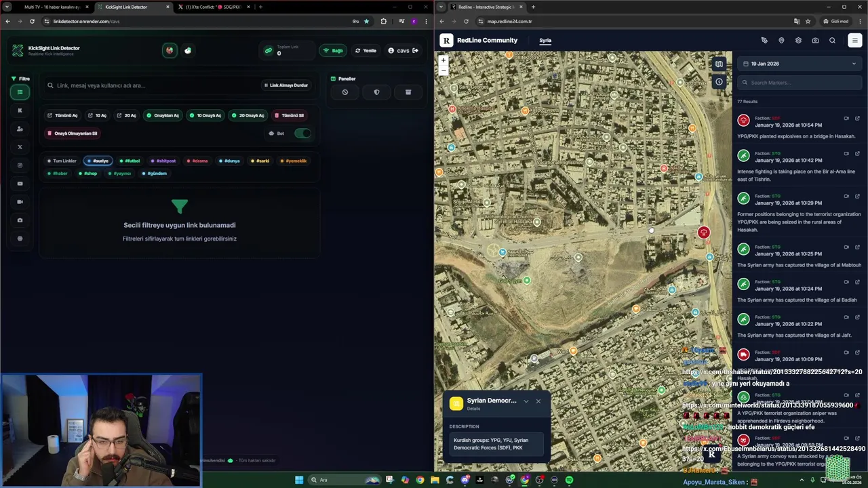Open the blocked (ban) panel icon under Paneller
Image resolution: width=868 pixels, height=488 pixels.
pyautogui.click(x=345, y=92)
